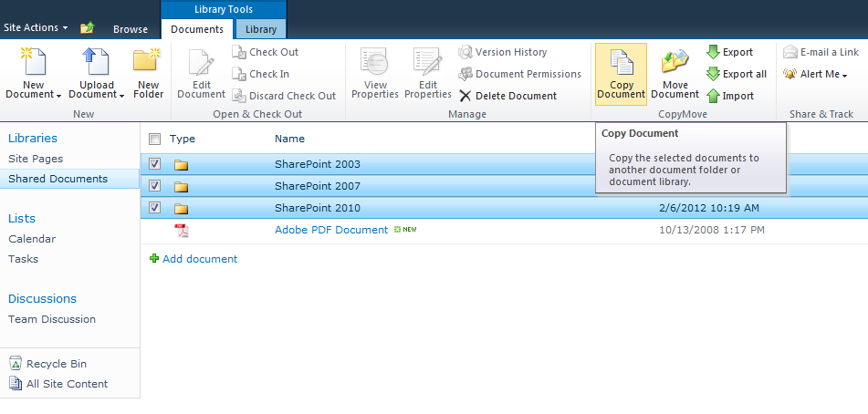Click the Recycle Bin icon

tap(16, 363)
